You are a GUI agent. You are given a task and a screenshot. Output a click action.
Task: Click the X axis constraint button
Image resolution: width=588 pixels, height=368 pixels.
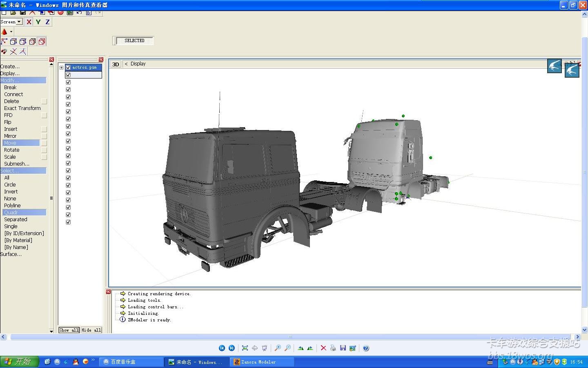pyautogui.click(x=29, y=22)
